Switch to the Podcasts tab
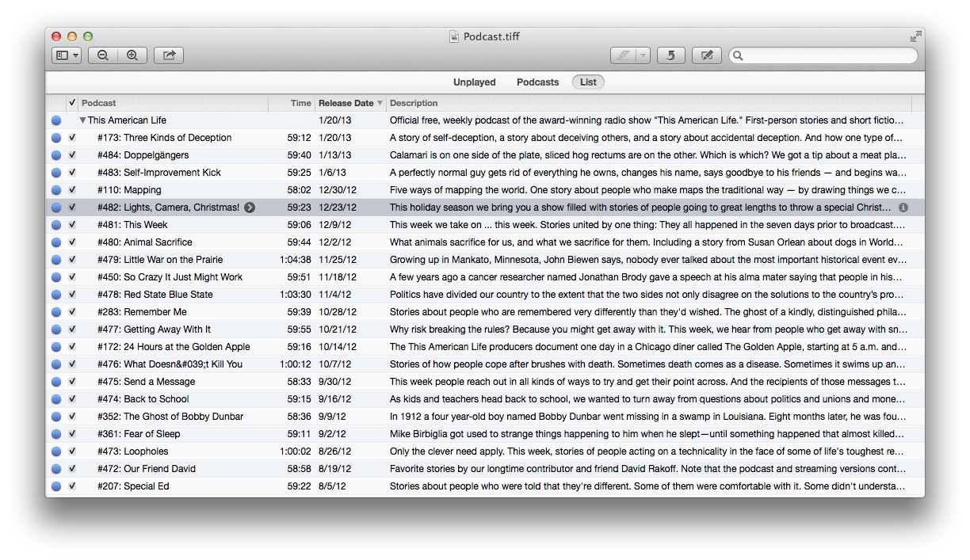Viewport: 970px width, 560px height. tap(538, 82)
